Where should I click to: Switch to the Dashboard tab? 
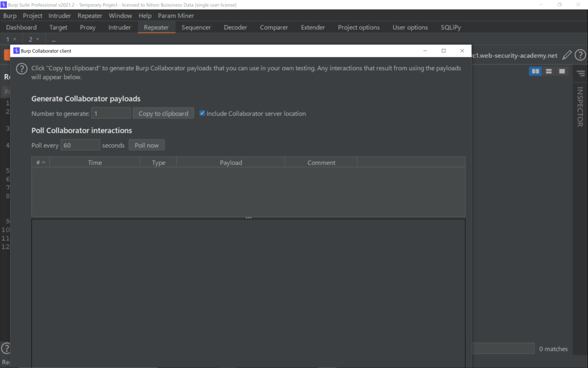tap(22, 27)
